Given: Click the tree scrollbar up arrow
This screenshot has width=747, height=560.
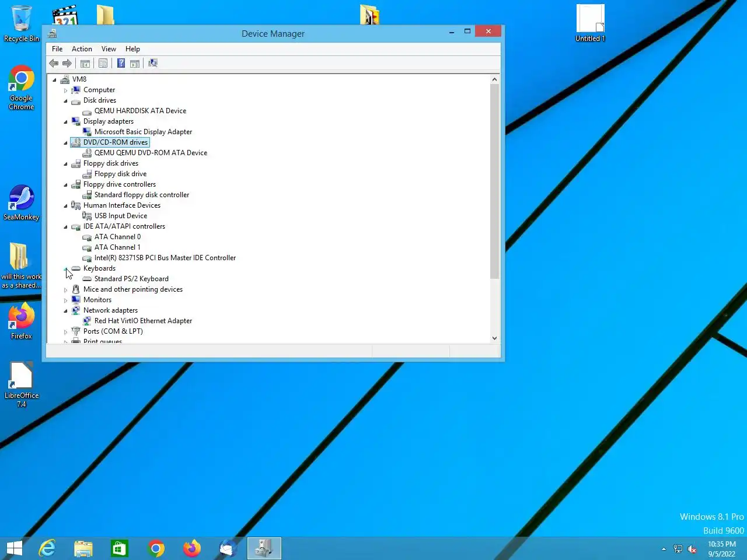Looking at the screenshot, I should (x=494, y=79).
